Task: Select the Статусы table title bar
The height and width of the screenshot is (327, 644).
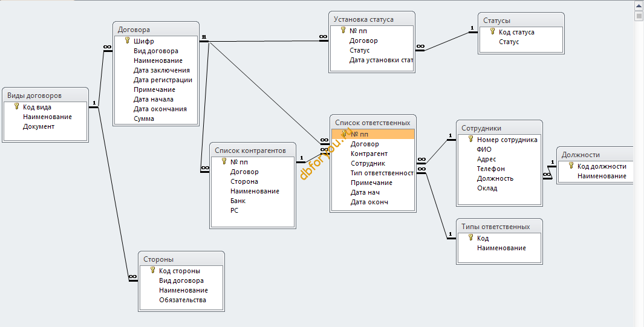Action: coord(521,21)
